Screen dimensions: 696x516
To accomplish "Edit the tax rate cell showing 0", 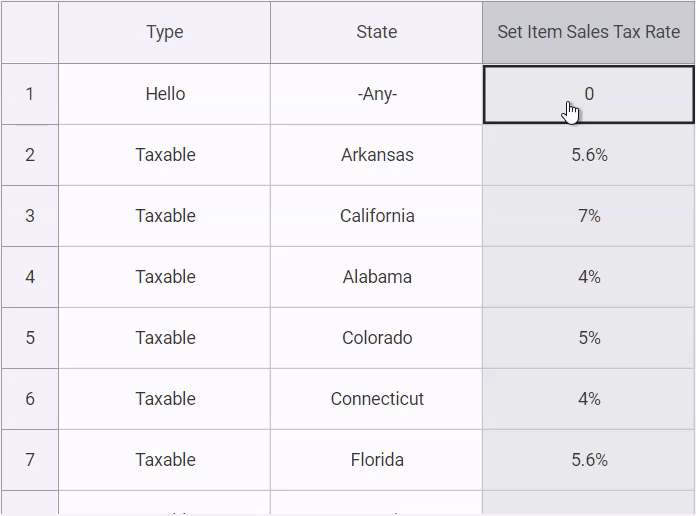I will 588,94.
